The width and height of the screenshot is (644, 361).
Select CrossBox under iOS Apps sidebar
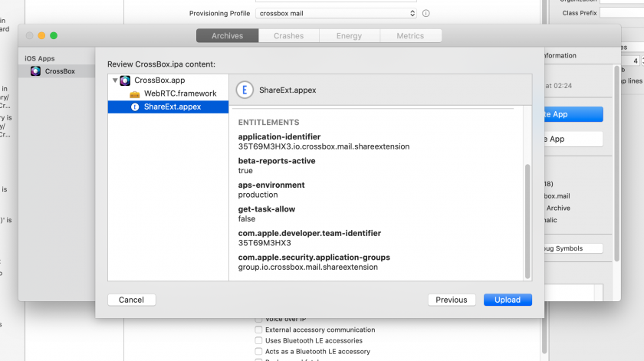(x=57, y=71)
